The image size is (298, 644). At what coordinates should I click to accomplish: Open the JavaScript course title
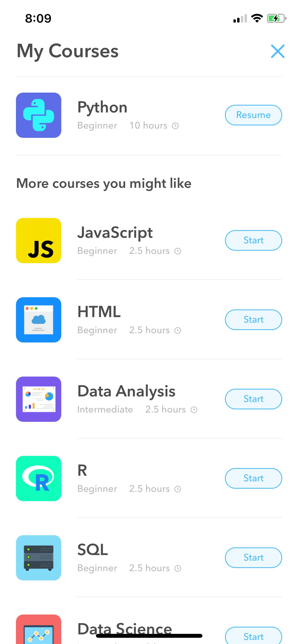click(115, 233)
